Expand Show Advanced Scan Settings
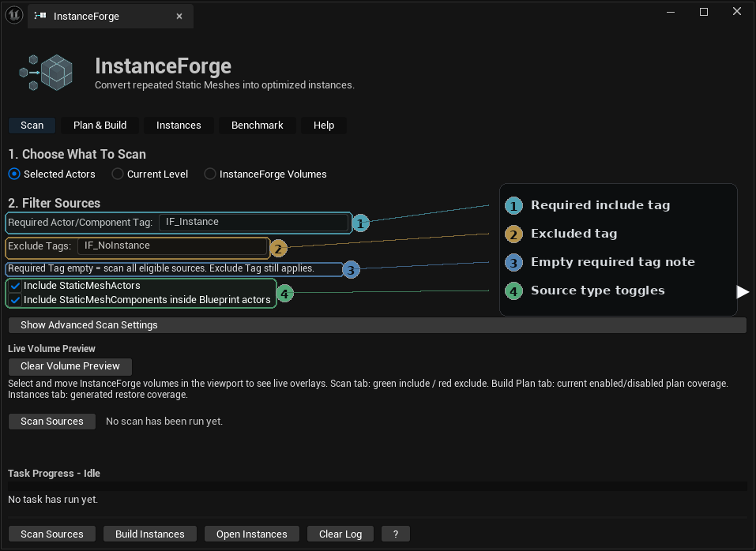756x551 pixels. [378, 325]
